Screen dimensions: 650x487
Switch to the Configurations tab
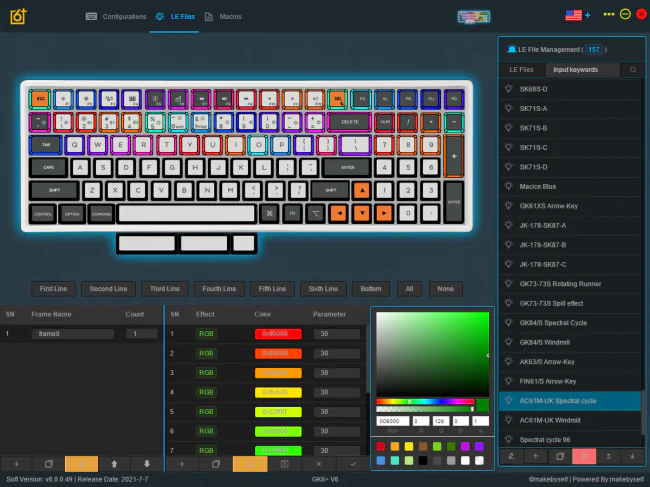pos(116,17)
